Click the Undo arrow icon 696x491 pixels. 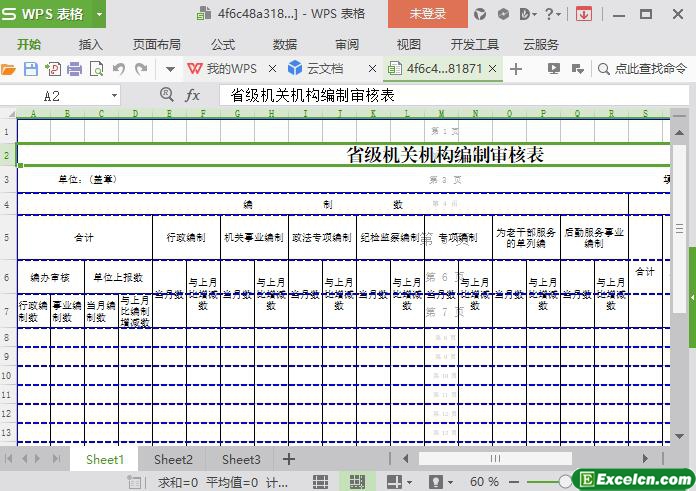(x=119, y=69)
